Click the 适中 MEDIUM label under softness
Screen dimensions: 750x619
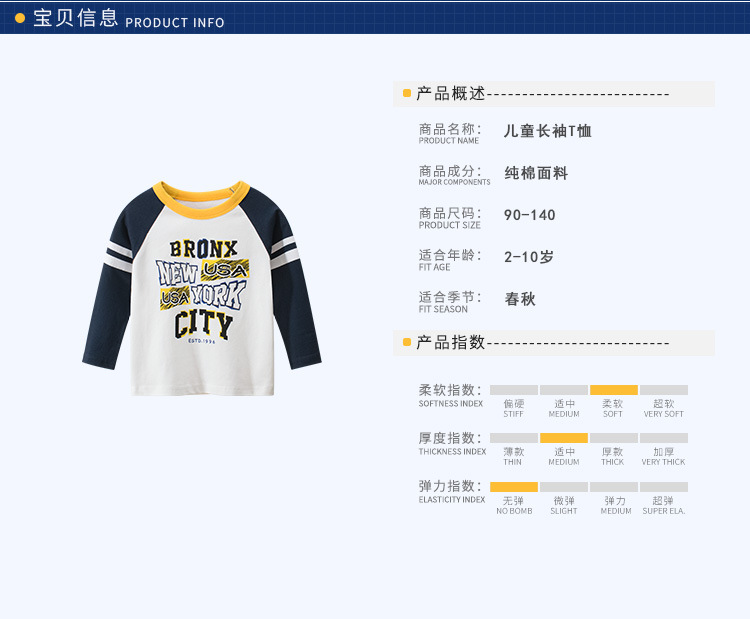(x=564, y=408)
